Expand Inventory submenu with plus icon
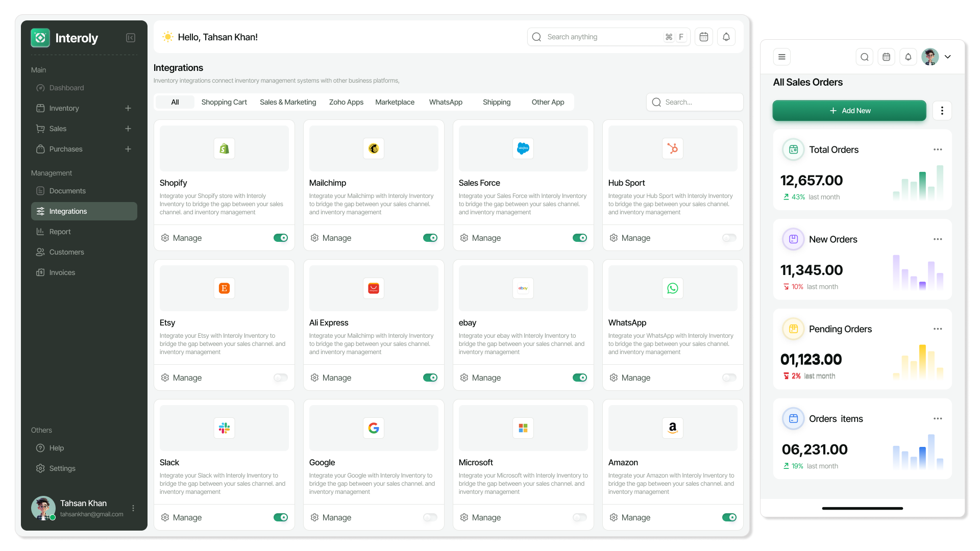This screenshot has height=551, width=980. tap(128, 108)
